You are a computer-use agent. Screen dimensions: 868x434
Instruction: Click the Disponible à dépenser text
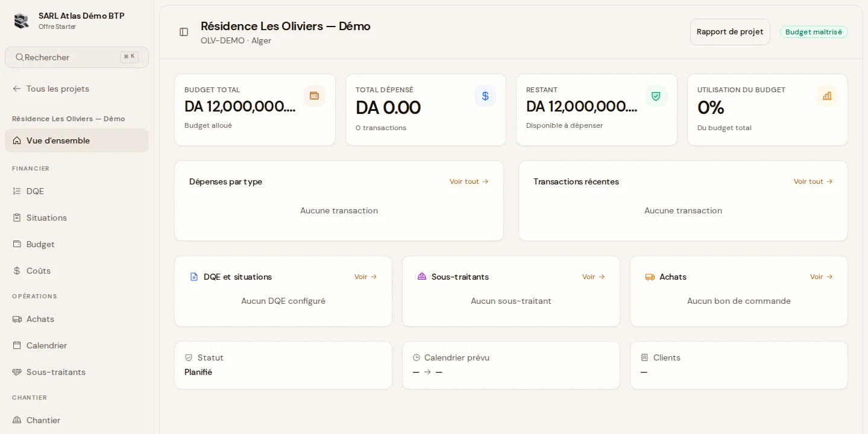[564, 125]
